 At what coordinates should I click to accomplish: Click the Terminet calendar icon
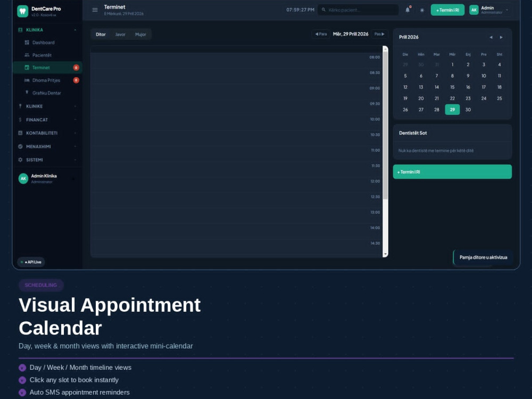point(27,68)
